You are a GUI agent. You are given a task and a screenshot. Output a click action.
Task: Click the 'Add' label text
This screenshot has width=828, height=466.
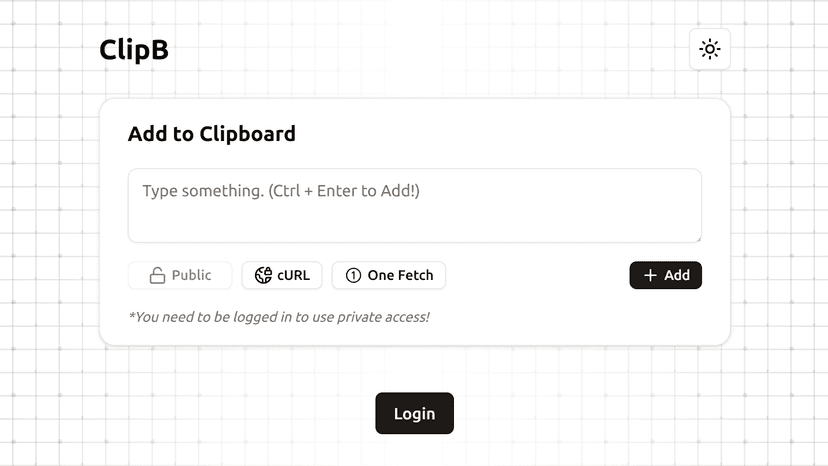click(x=677, y=276)
